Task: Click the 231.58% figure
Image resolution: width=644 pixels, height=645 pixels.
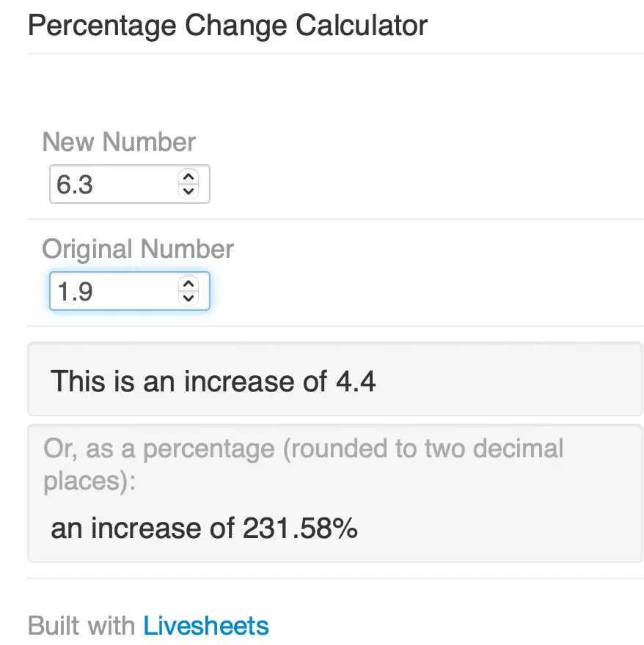Action: pos(299,528)
